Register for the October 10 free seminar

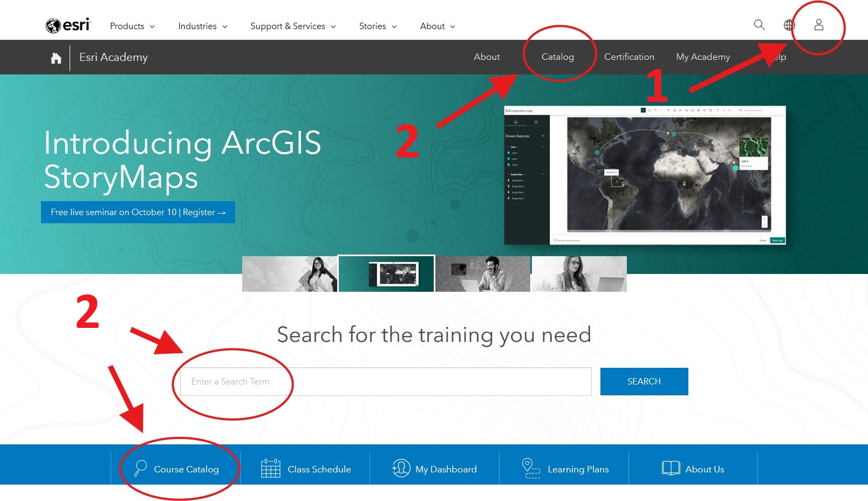(x=138, y=212)
